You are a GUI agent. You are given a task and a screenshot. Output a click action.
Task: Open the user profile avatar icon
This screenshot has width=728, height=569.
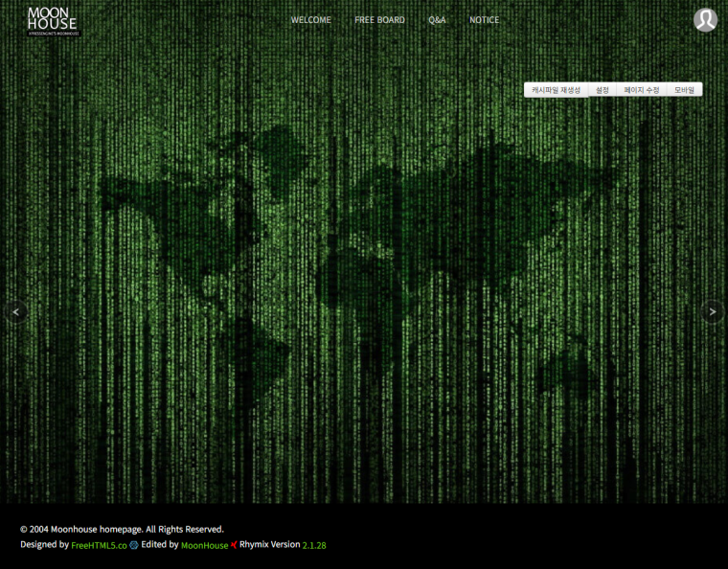[x=705, y=20]
